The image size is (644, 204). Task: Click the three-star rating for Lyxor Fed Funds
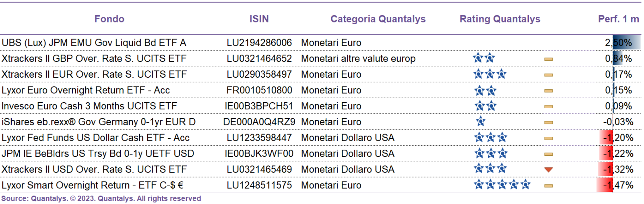(x=490, y=138)
